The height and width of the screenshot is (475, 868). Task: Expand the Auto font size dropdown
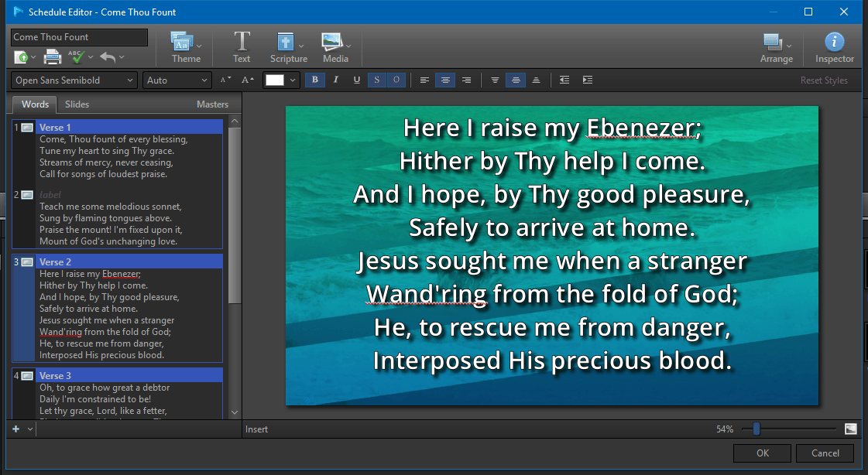click(177, 80)
